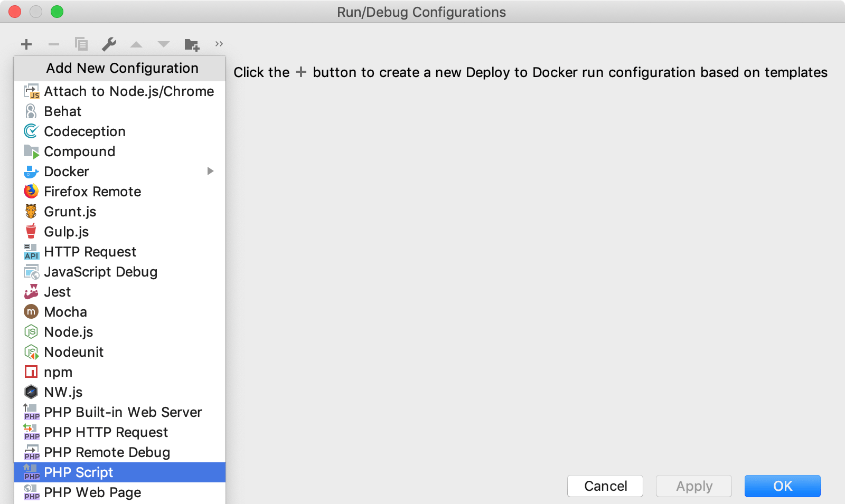845x504 pixels.
Task: Select the highlighted PHP Script entry
Action: pyautogui.click(x=79, y=472)
